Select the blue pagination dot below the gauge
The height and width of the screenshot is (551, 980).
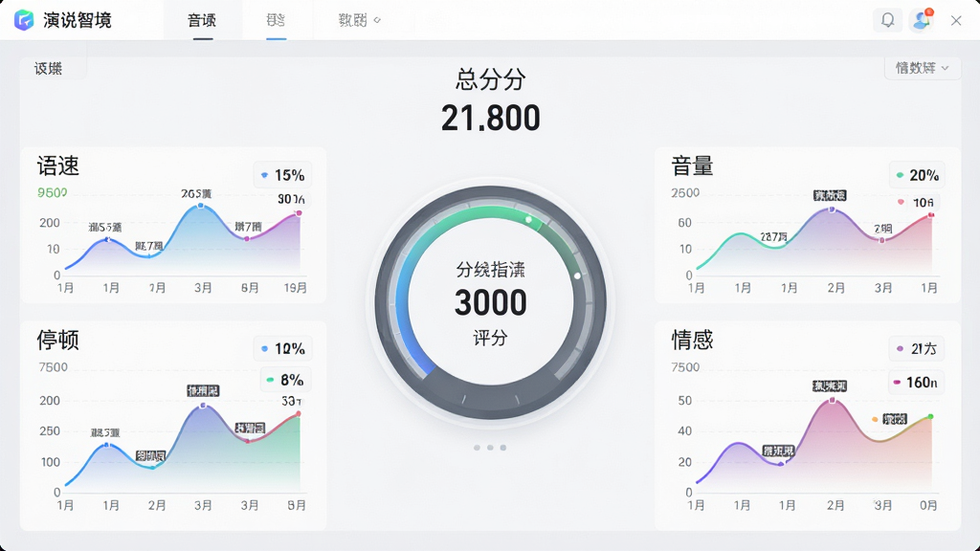pyautogui.click(x=503, y=448)
